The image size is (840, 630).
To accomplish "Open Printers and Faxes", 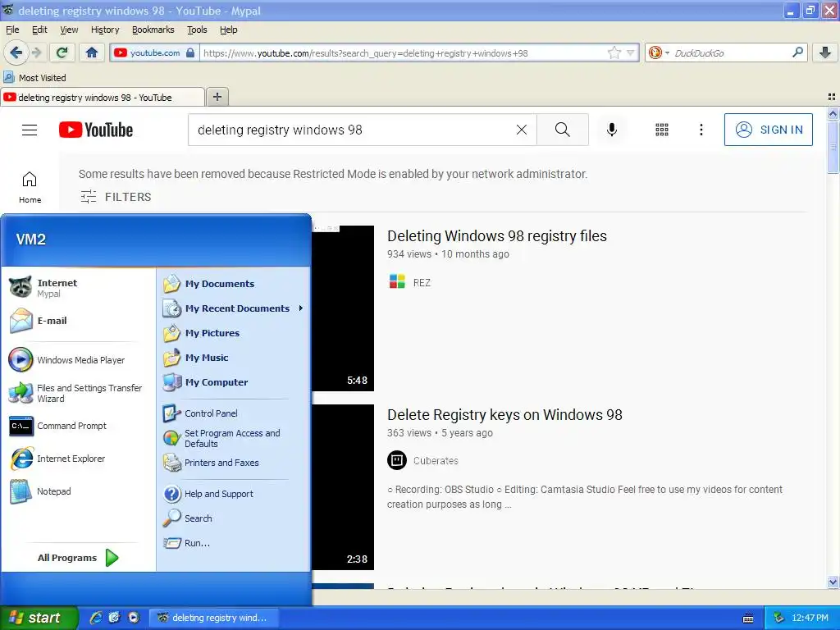I will coord(234,463).
